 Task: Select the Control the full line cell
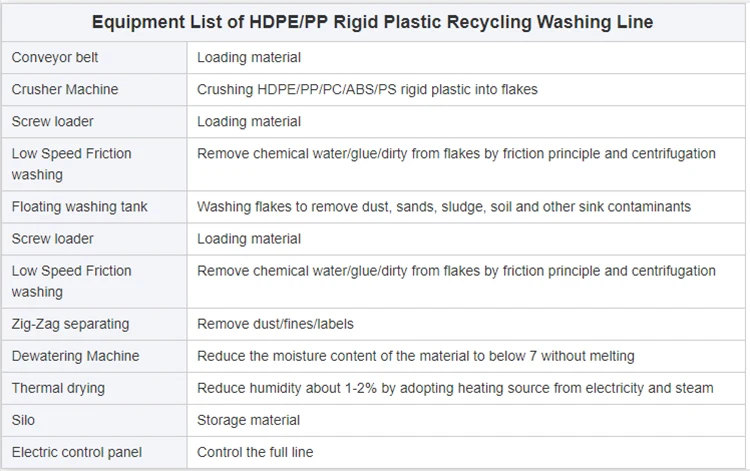(x=255, y=452)
